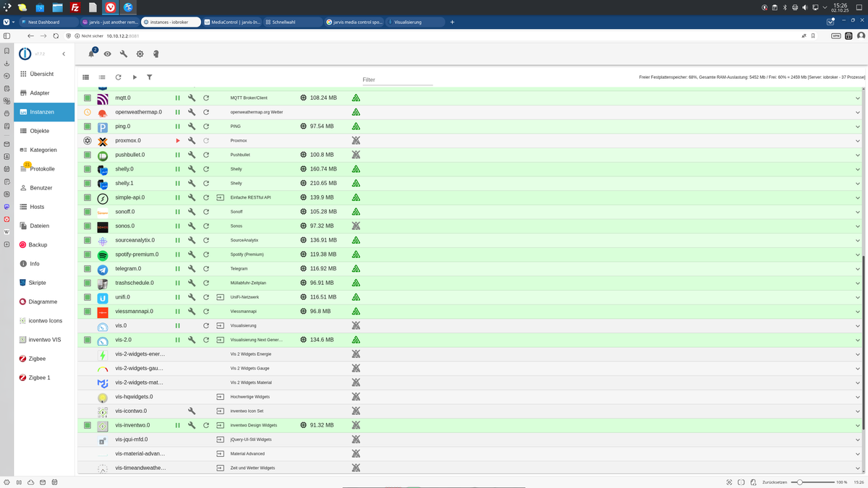The image size is (868, 488).
Task: Open FileZilla from the taskbar
Action: (x=75, y=7)
